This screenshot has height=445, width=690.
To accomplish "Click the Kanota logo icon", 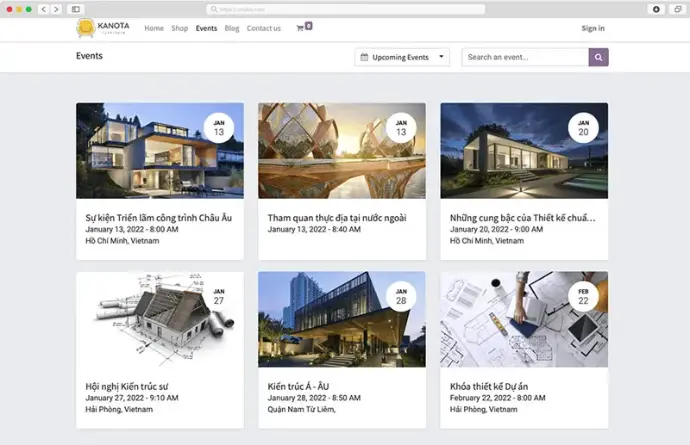I will pyautogui.click(x=87, y=28).
